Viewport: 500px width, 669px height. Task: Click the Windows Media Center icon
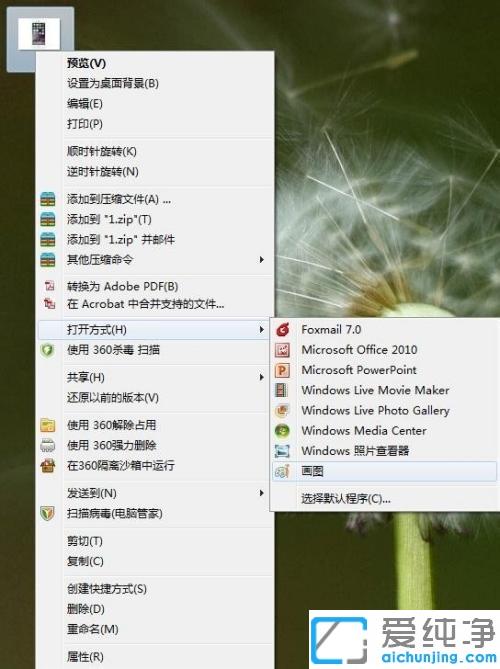(x=282, y=430)
